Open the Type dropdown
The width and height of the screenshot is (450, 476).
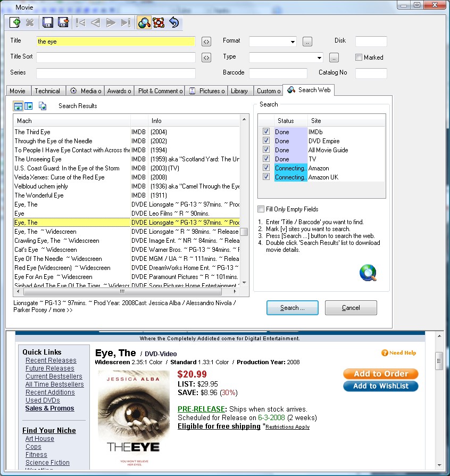pos(319,58)
